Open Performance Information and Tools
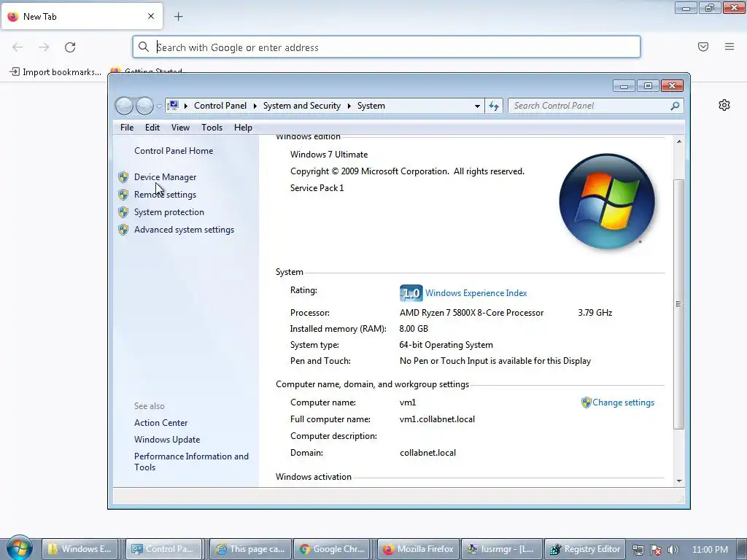The image size is (747, 560). (x=191, y=462)
